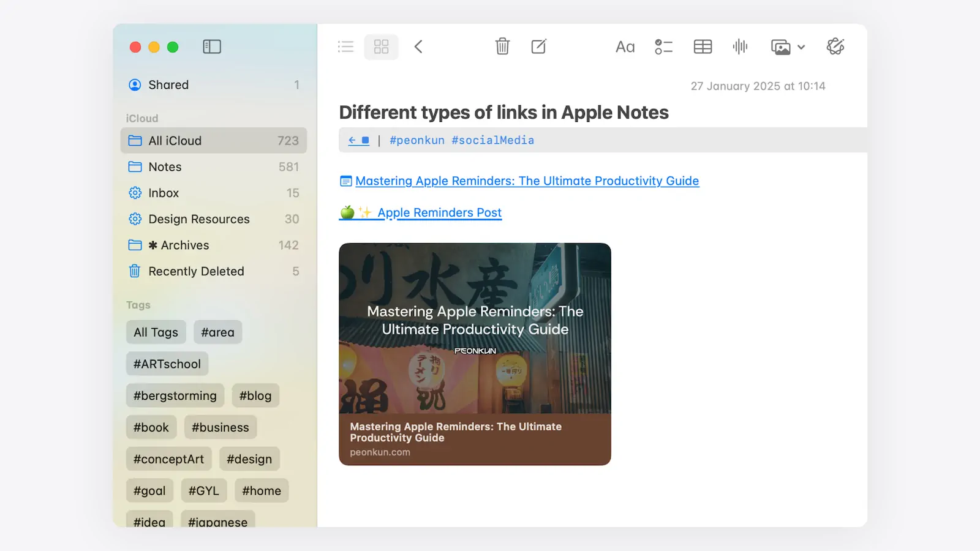Open the link and share tool
The width and height of the screenshot is (980, 551).
[x=835, y=47]
